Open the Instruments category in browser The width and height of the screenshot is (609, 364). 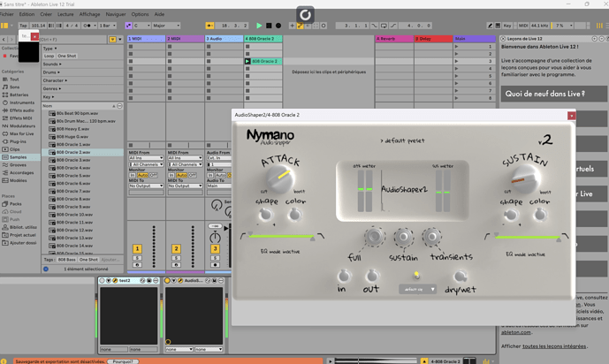21,102
